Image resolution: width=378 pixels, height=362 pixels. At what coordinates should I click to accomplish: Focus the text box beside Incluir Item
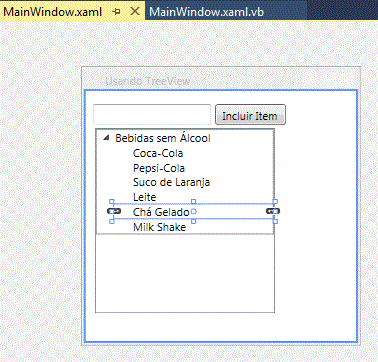point(152,115)
